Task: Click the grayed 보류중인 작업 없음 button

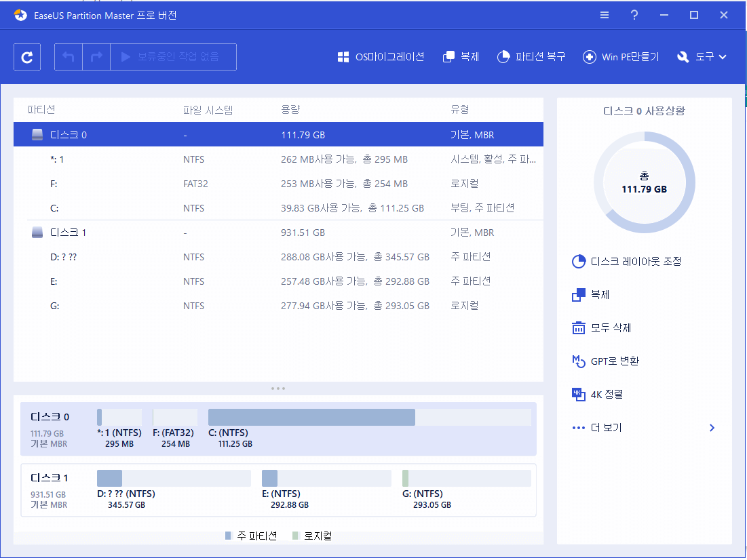Action: 174,57
